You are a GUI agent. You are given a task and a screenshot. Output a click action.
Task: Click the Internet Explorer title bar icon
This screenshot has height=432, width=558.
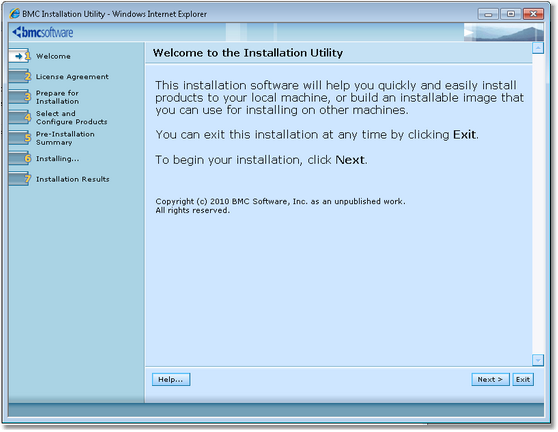[15, 14]
